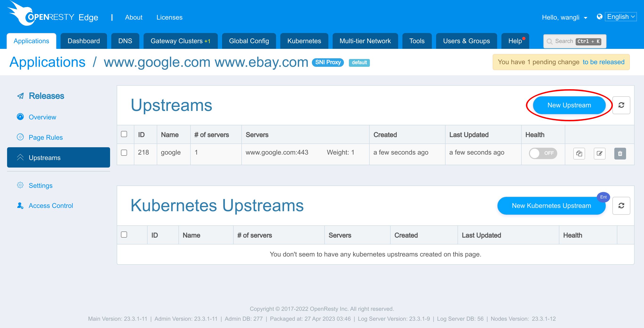
Task: Click the www.google.com:443 server entry
Action: coord(277,152)
